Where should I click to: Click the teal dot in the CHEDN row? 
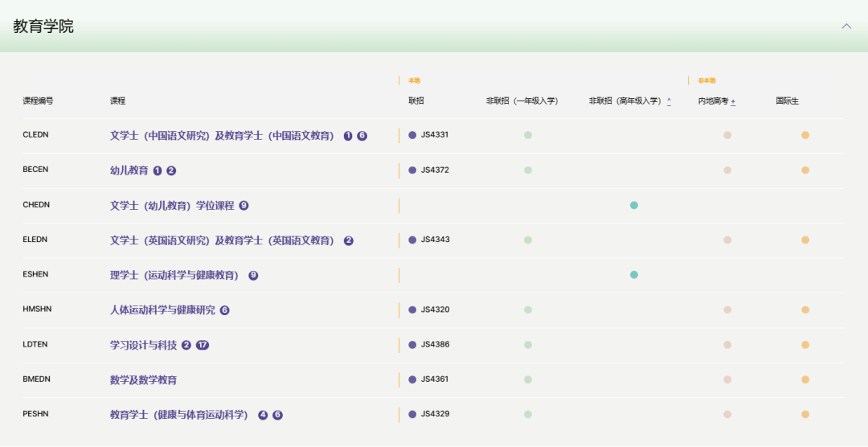pyautogui.click(x=634, y=205)
